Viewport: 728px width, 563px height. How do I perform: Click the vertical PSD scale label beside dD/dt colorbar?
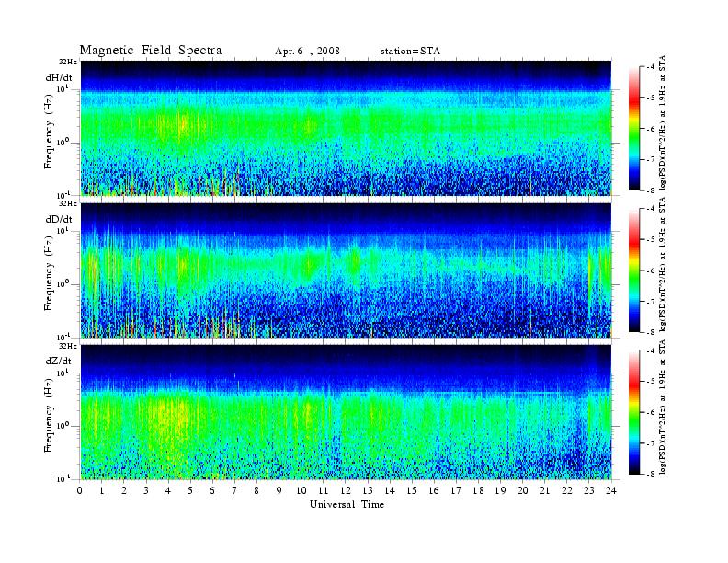[663, 265]
